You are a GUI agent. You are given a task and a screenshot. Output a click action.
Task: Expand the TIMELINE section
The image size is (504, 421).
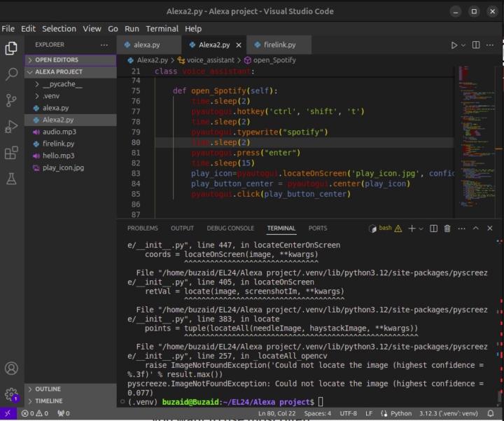coord(48,401)
